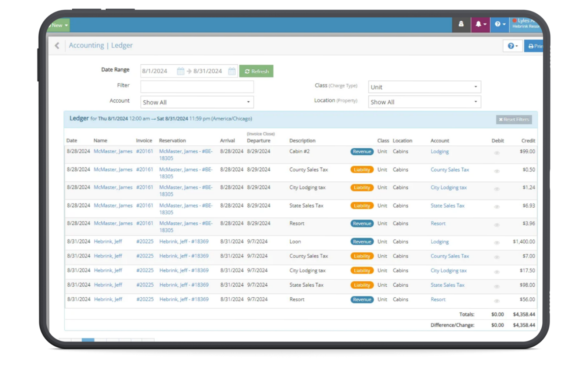Expand the Location property dropdown
This screenshot has width=588, height=368.
pyautogui.click(x=424, y=102)
